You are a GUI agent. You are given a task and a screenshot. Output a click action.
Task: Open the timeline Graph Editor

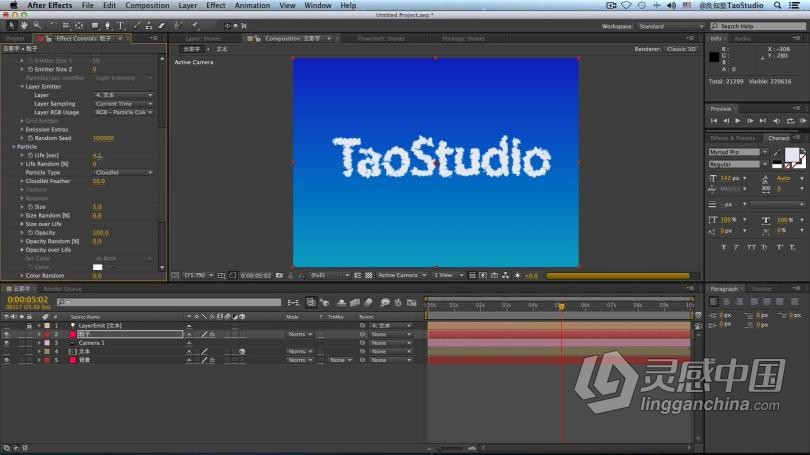point(411,303)
